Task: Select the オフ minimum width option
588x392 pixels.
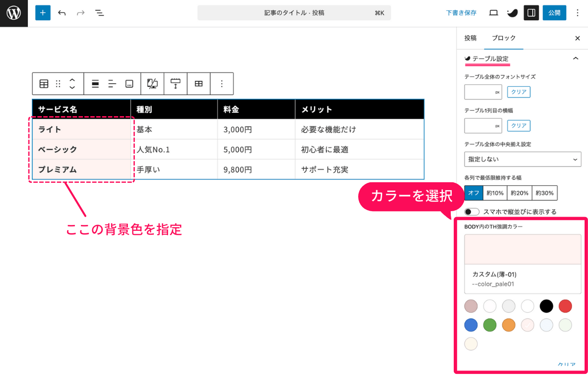Action: tap(473, 193)
